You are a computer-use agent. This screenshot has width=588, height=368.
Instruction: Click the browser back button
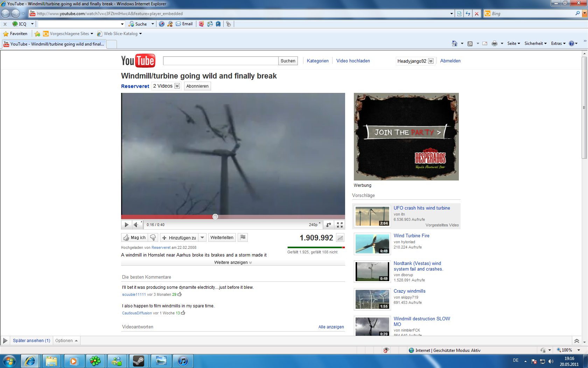6,13
